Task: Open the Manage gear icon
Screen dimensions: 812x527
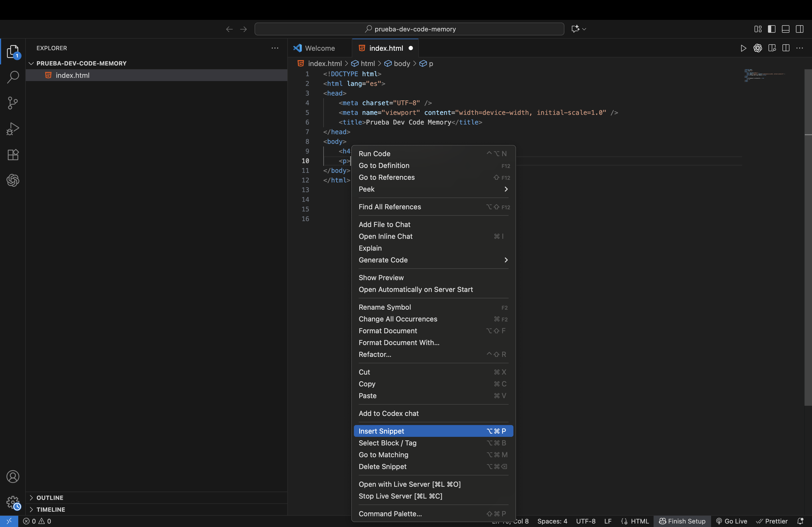Action: [13, 502]
